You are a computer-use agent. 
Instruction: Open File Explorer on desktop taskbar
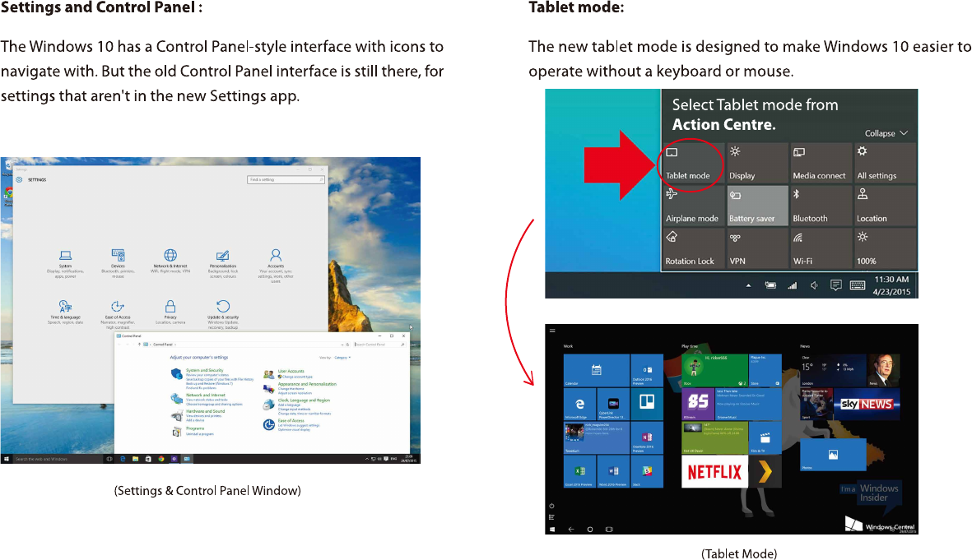tap(135, 459)
